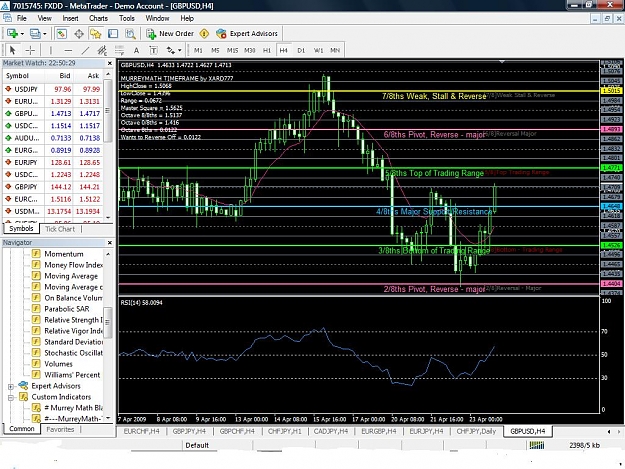Click the Navigator scrollbar up arrow
Screen dimensions: 625x469
click(108, 254)
